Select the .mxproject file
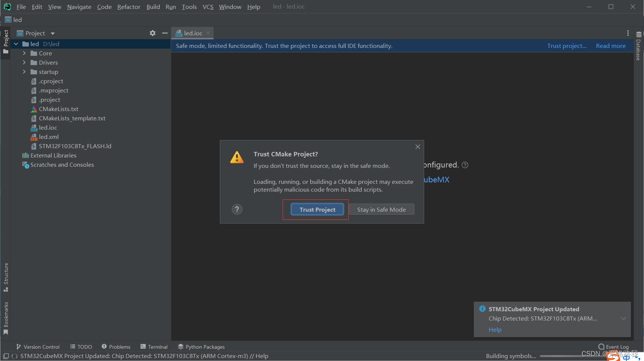Viewport: 644px width, 361px height. pos(53,91)
